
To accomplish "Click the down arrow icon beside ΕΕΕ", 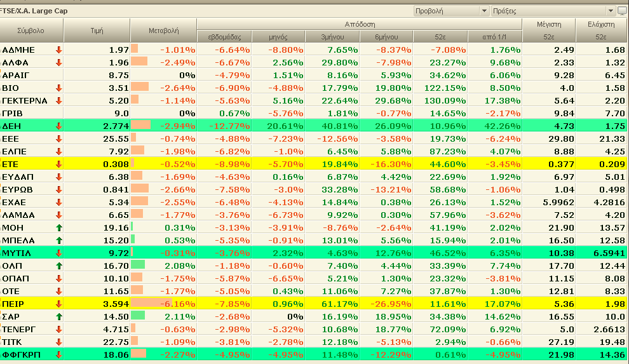I will tap(59, 138).
